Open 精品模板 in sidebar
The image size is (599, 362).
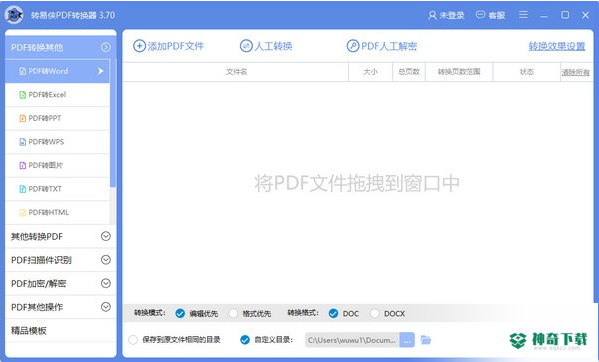[x=61, y=331]
